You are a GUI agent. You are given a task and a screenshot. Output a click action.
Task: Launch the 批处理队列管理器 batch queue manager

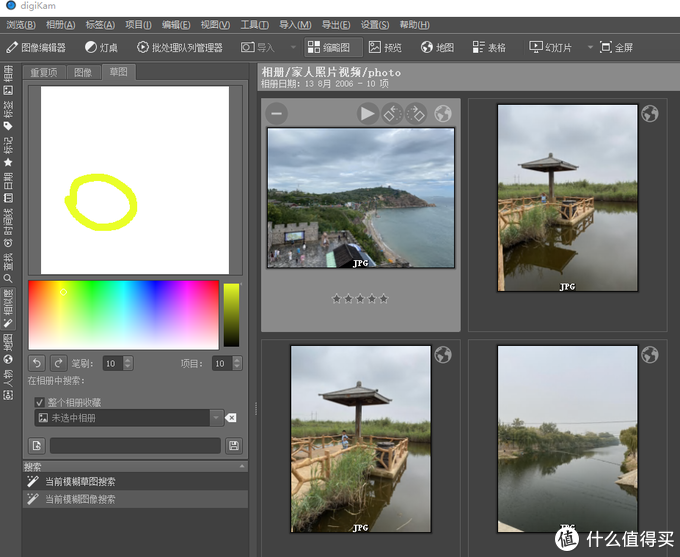click(x=180, y=47)
